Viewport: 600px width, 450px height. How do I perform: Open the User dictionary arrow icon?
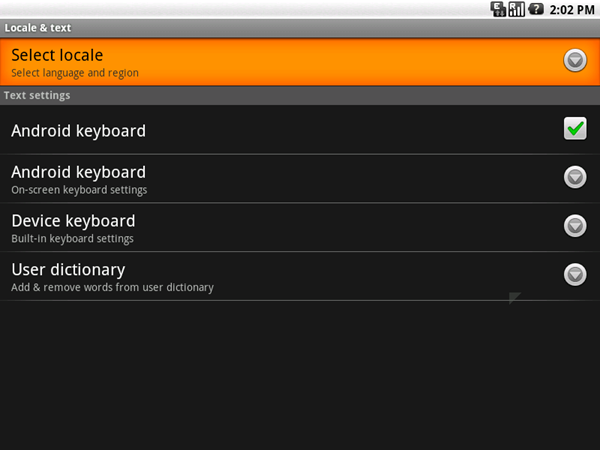click(575, 274)
